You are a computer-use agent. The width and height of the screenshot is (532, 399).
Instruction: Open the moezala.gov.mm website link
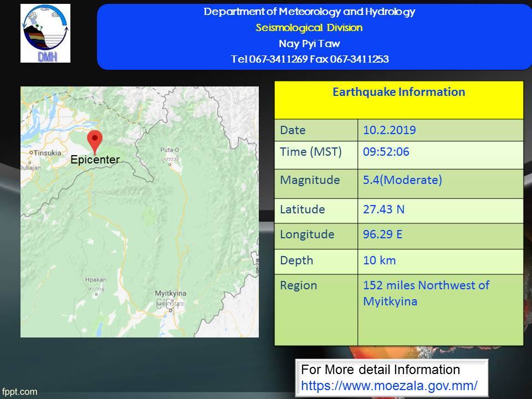point(389,385)
